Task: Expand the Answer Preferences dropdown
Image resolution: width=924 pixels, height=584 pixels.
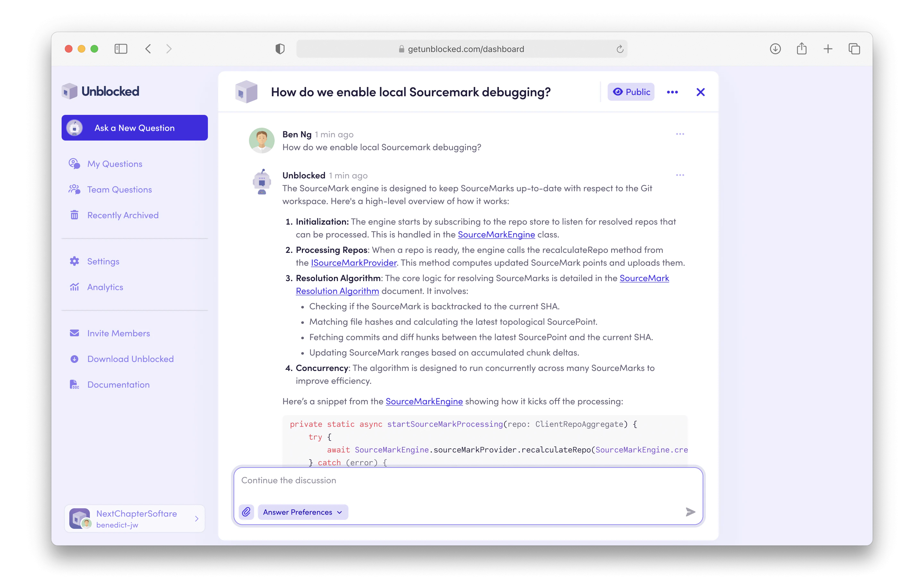Action: tap(303, 512)
